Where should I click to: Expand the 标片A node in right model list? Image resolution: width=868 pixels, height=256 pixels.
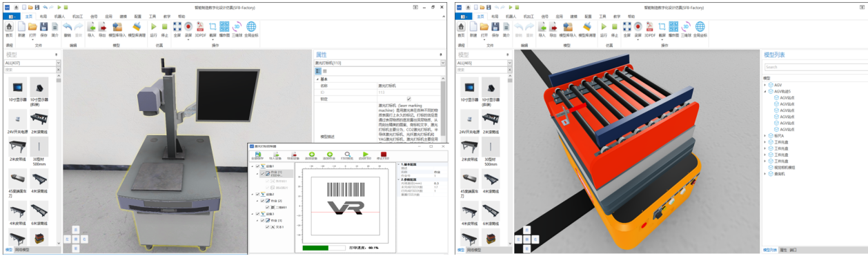(x=765, y=135)
